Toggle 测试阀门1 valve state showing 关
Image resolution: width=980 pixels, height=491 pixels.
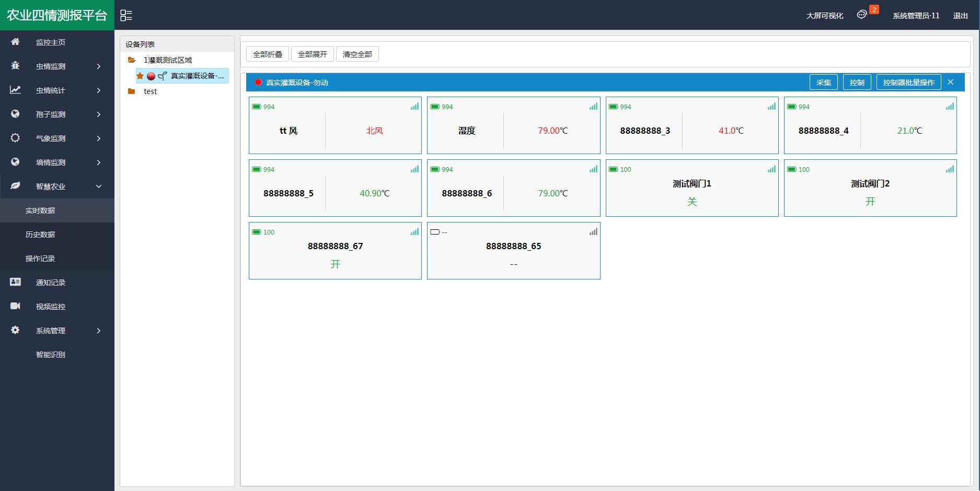pyautogui.click(x=692, y=202)
